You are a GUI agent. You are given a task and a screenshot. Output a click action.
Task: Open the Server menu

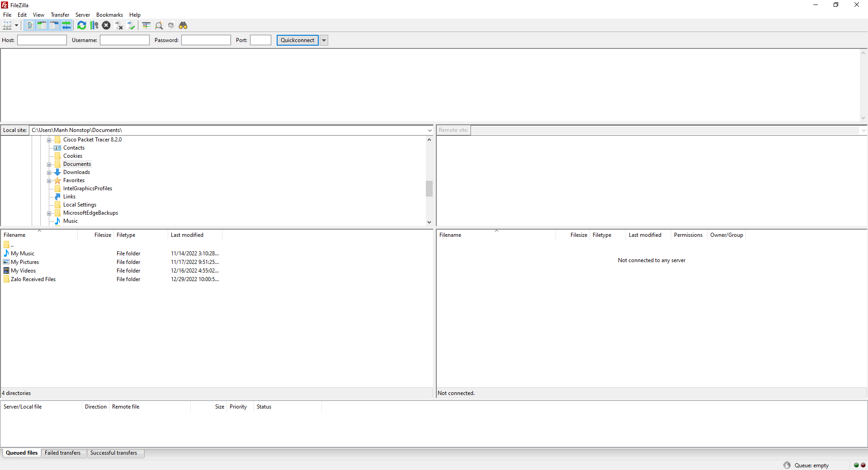(x=82, y=15)
